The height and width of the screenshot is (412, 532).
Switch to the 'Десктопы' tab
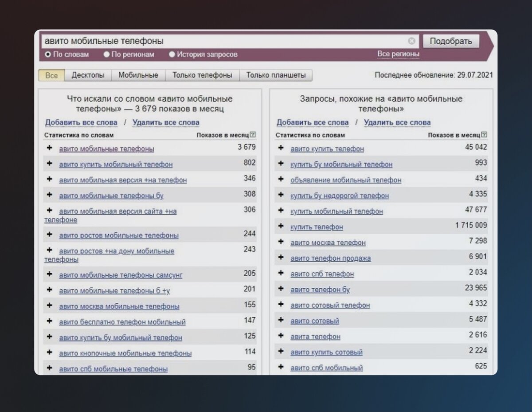pos(88,75)
